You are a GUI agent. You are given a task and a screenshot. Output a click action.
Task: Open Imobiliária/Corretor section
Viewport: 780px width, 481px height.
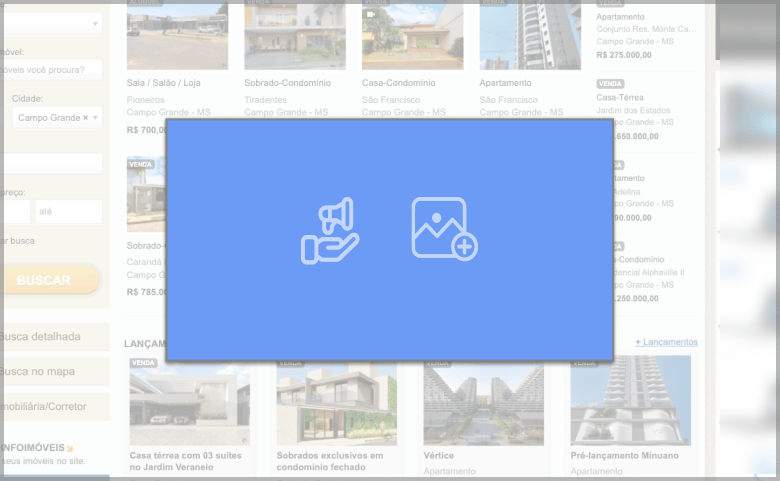coord(55,406)
